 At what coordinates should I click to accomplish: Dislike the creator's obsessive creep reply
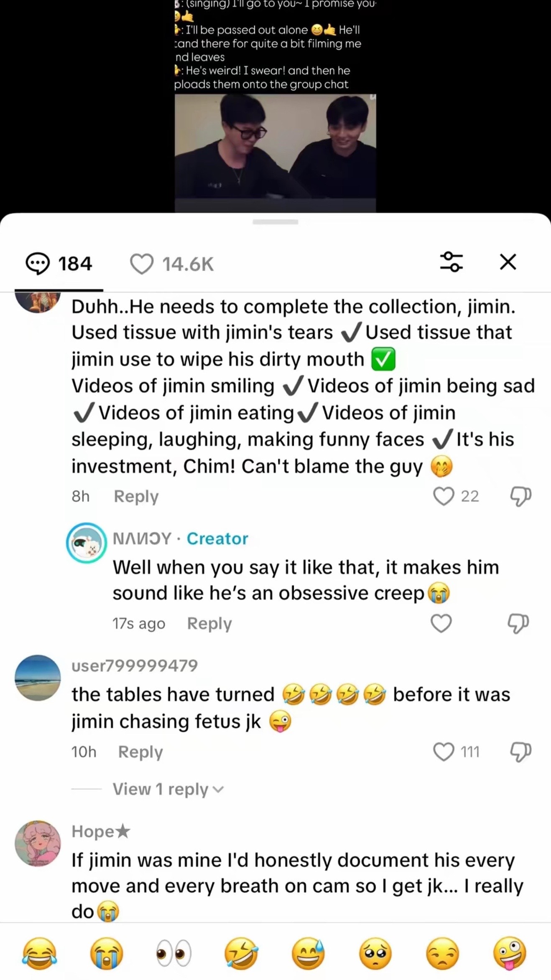[x=518, y=624]
